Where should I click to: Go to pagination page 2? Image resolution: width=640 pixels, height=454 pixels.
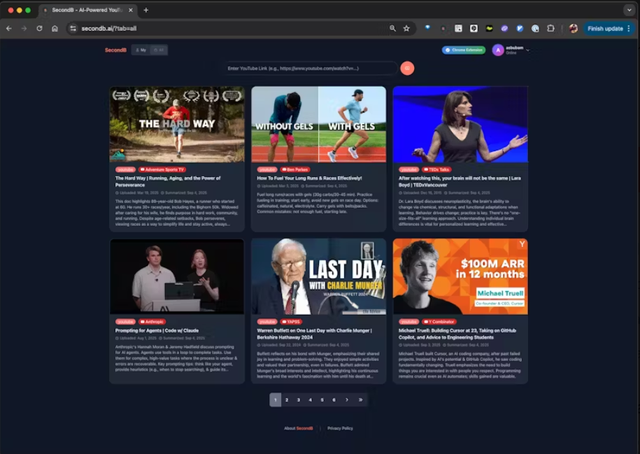tap(287, 400)
